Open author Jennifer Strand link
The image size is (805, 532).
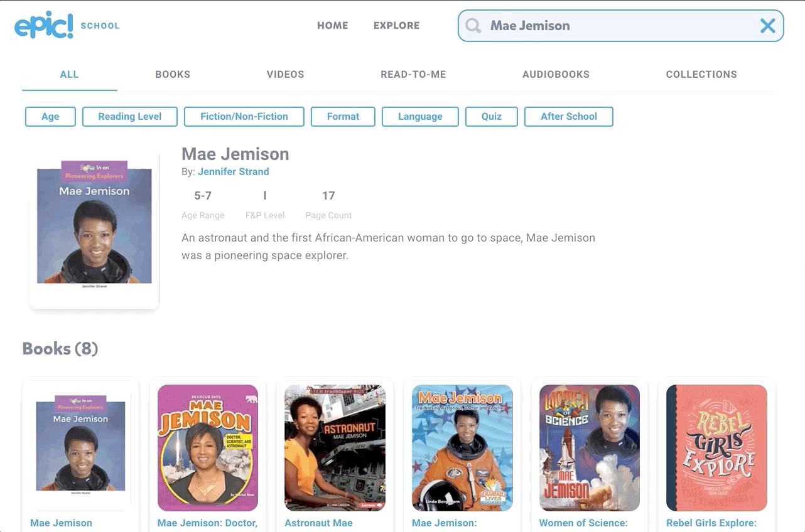point(234,171)
